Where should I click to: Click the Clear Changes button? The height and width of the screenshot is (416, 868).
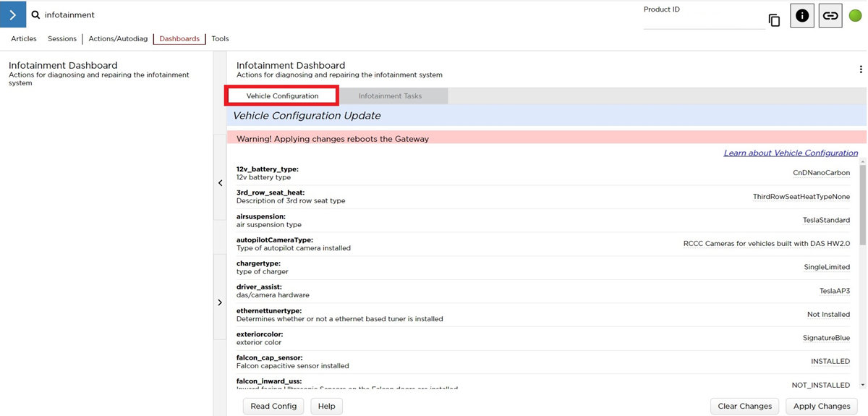(745, 406)
